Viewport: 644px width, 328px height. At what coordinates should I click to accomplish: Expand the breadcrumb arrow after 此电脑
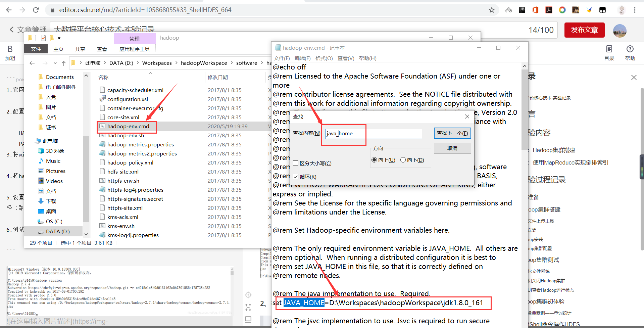click(x=105, y=63)
